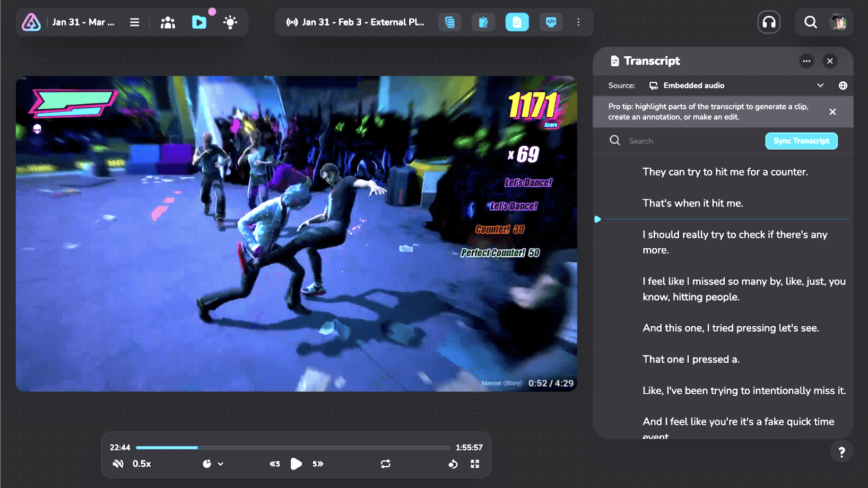The width and height of the screenshot is (868, 488).
Task: Toggle the Transcript panel icon in top toolbar
Action: pos(517,22)
